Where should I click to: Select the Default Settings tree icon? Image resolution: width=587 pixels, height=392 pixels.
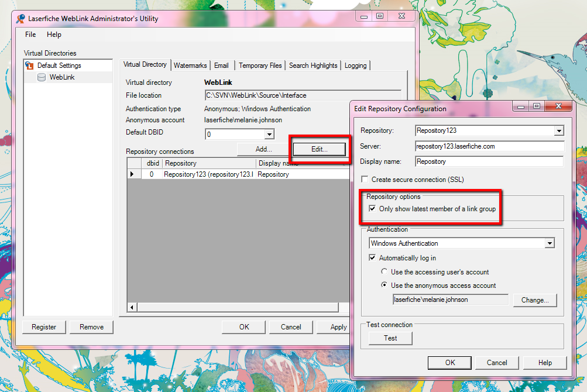pos(30,66)
